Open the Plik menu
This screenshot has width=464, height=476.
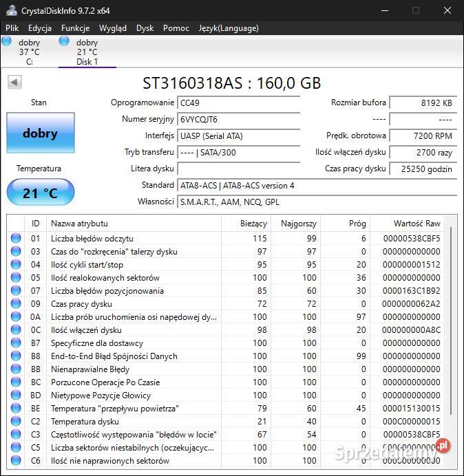coord(12,28)
